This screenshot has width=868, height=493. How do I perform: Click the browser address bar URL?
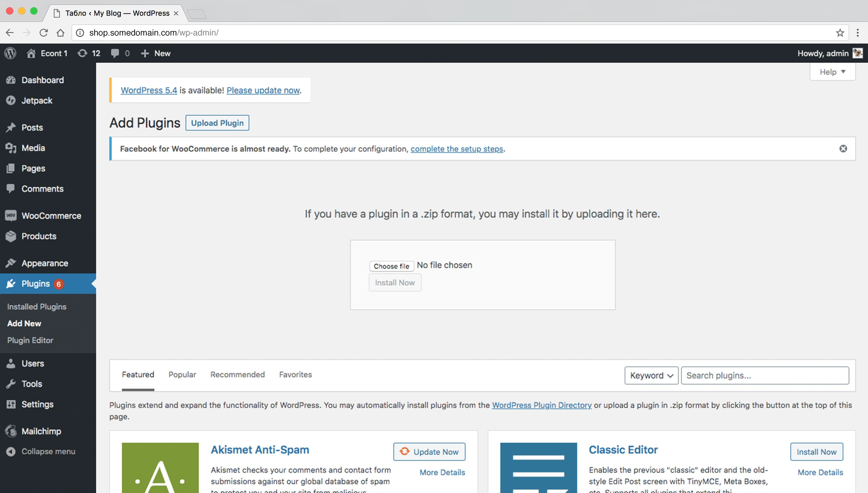154,33
